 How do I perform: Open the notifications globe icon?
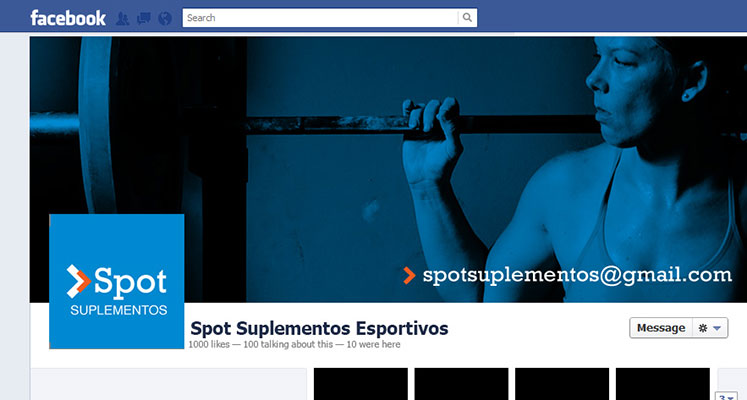(165, 19)
